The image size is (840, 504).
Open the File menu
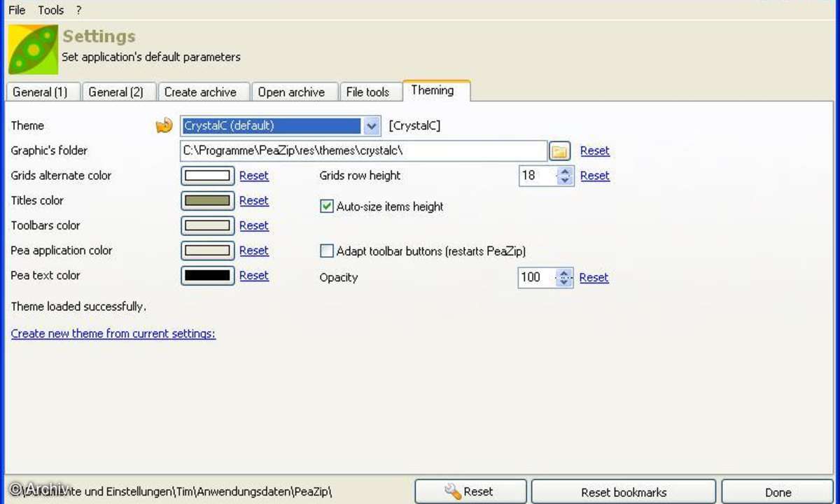pyautogui.click(x=17, y=10)
